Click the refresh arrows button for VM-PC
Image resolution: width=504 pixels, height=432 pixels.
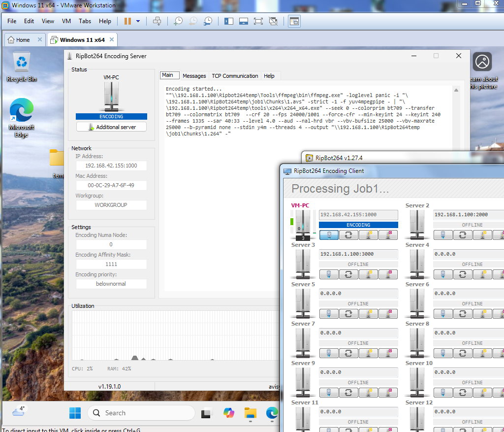click(348, 235)
